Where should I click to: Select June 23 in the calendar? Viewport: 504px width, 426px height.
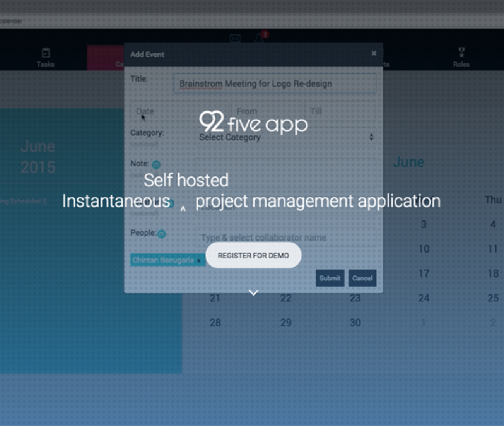pyautogui.click(x=355, y=298)
